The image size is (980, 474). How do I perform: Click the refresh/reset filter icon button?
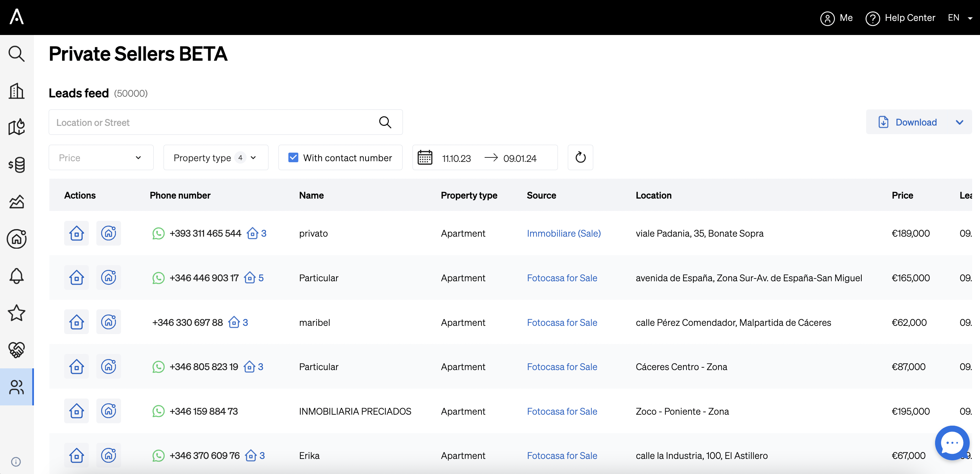579,157
